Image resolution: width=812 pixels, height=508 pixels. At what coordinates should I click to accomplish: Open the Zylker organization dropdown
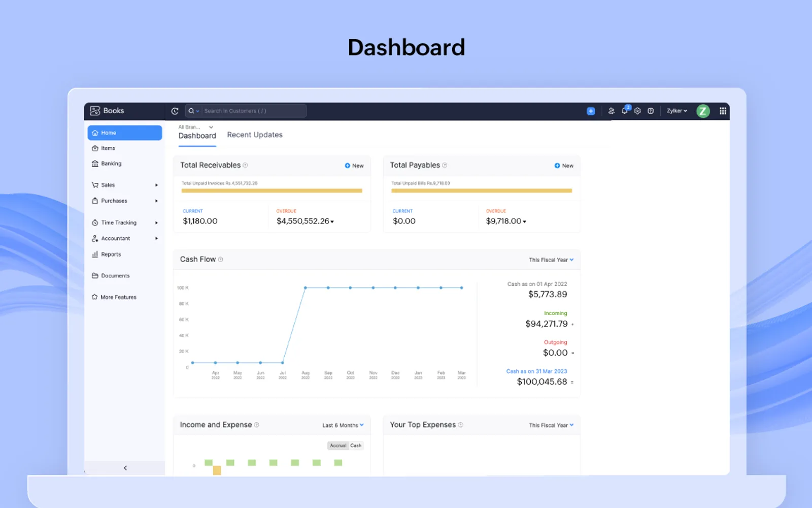pyautogui.click(x=676, y=111)
